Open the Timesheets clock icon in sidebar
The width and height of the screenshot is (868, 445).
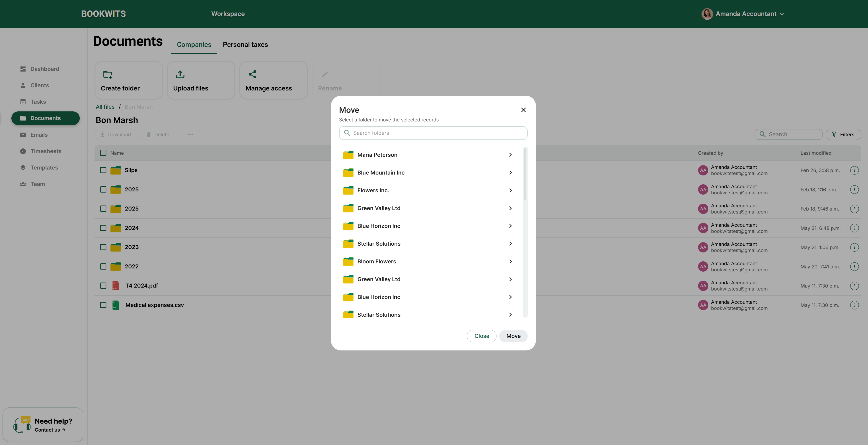point(23,151)
